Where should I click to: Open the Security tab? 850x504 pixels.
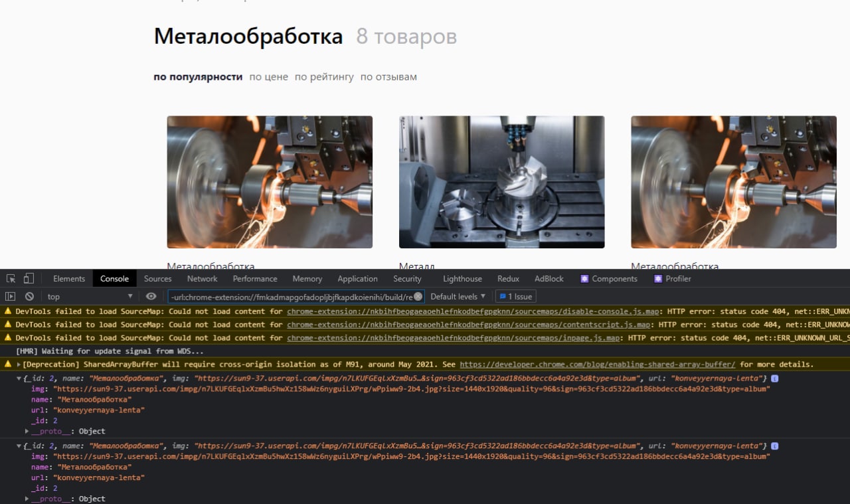click(407, 279)
